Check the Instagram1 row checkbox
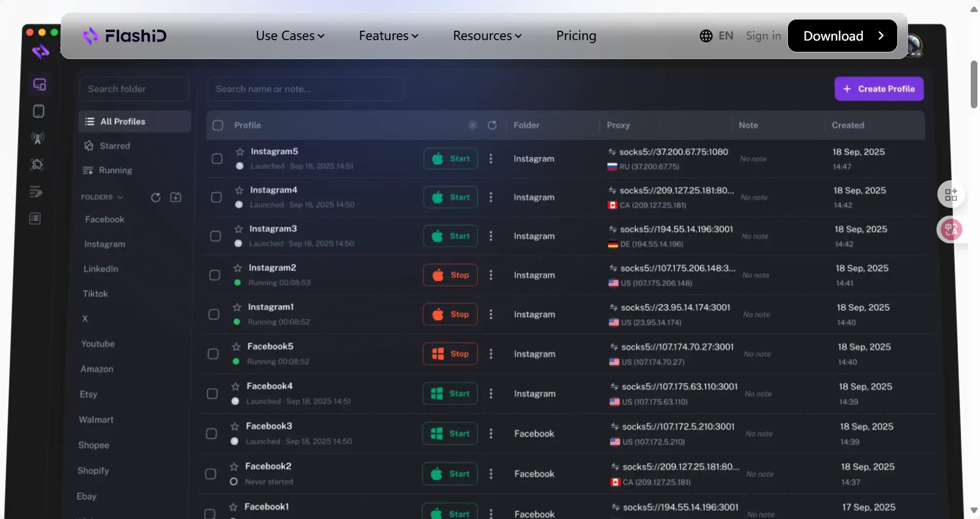This screenshot has width=980, height=519. (x=214, y=314)
